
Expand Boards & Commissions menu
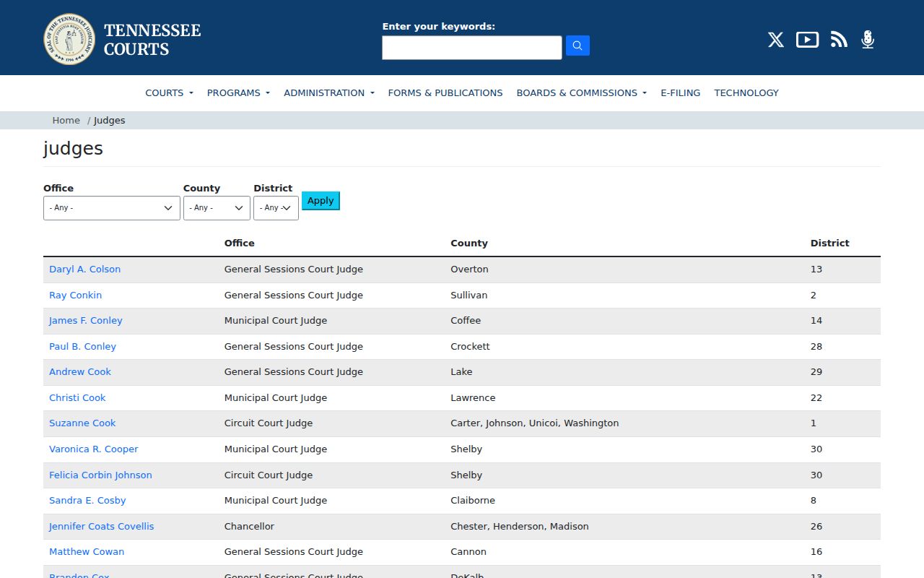coord(582,92)
